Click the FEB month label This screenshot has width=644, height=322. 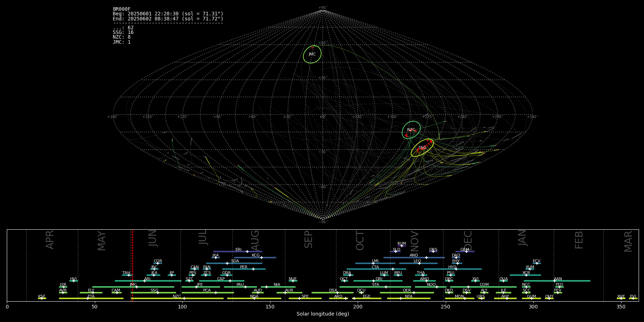[579, 240]
